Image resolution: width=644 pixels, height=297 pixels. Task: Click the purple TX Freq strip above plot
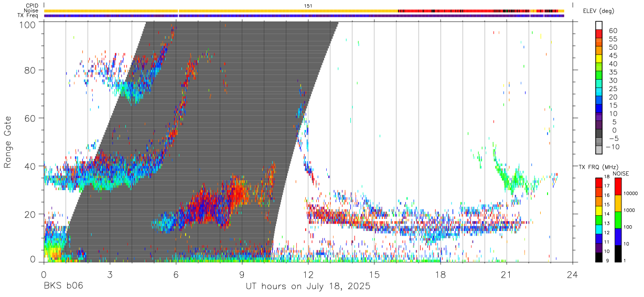[x=304, y=16]
